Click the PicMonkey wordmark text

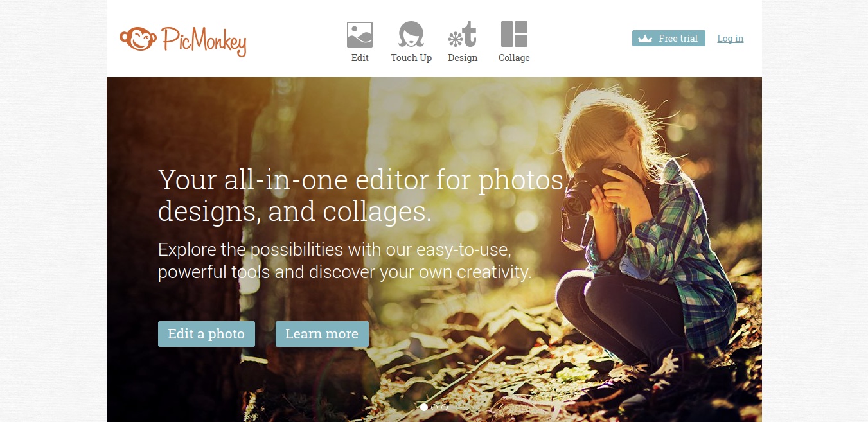point(204,41)
